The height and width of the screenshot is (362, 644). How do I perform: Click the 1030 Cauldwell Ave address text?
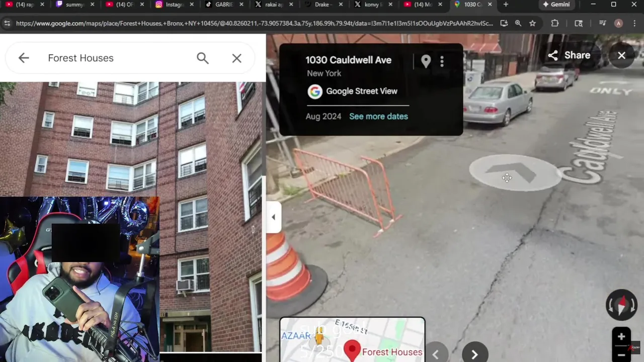point(348,60)
